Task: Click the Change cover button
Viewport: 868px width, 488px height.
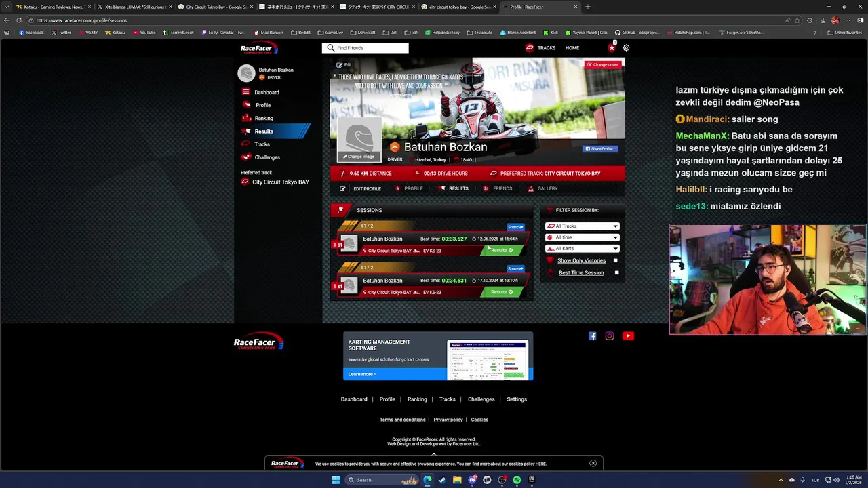Action: pos(603,65)
